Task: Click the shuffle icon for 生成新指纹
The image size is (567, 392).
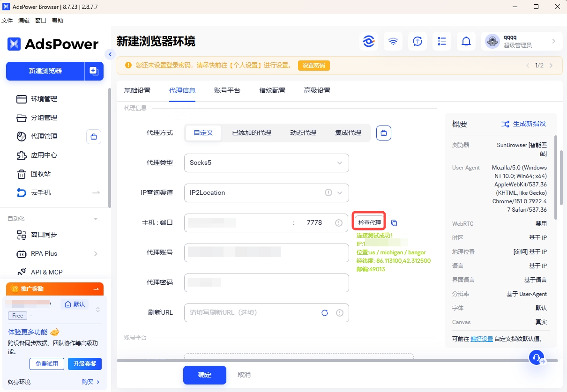Action: (x=505, y=124)
